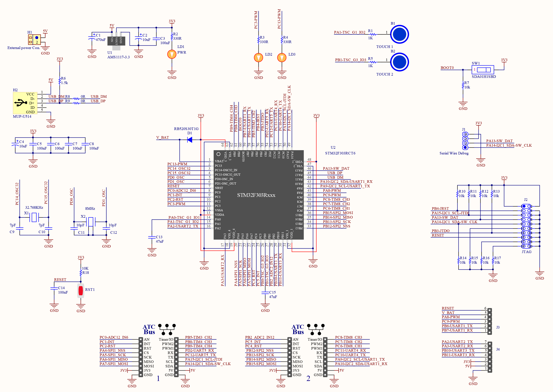Select the X2 crystal symbol
The width and height of the screenshot is (553, 392).
pyautogui.click(x=91, y=222)
